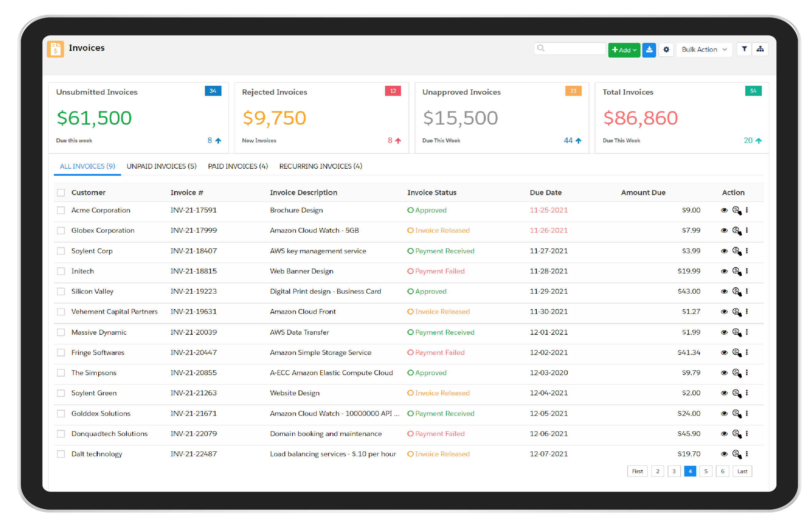Tick the Initech row checkbox
Viewport: 812px width, 531px height.
coord(61,271)
